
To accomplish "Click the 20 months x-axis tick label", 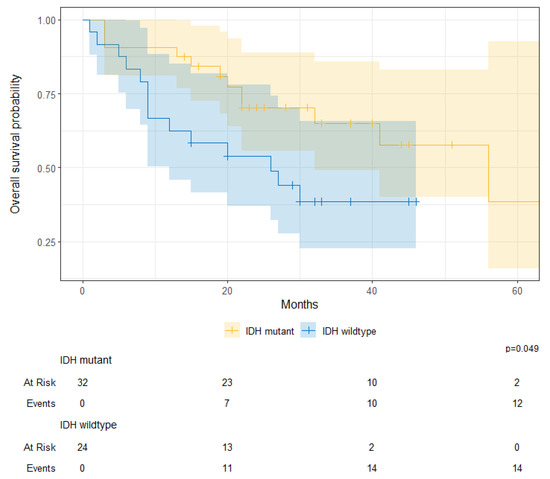I will 227,291.
